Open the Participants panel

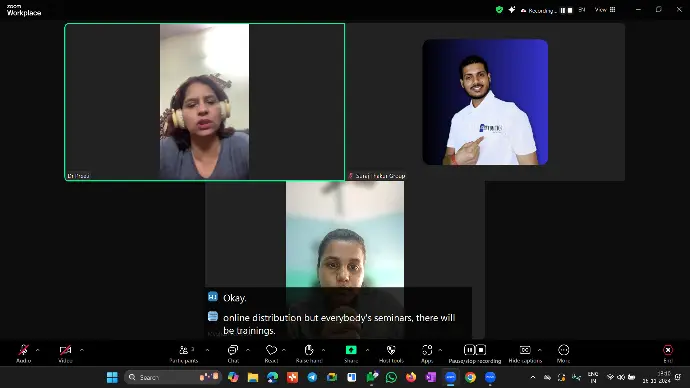184,353
